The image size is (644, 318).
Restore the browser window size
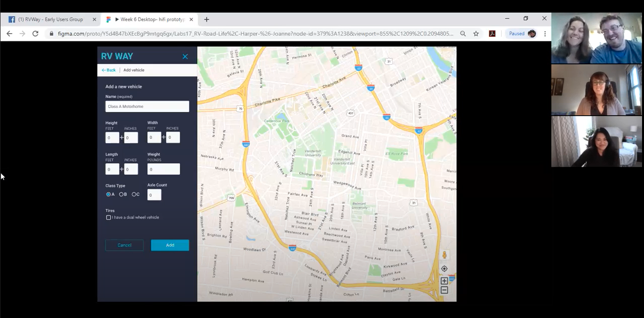point(526,19)
